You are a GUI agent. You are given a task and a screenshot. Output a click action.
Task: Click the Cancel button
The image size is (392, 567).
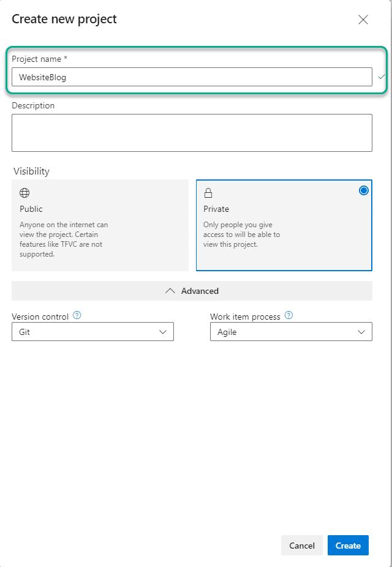(x=302, y=546)
